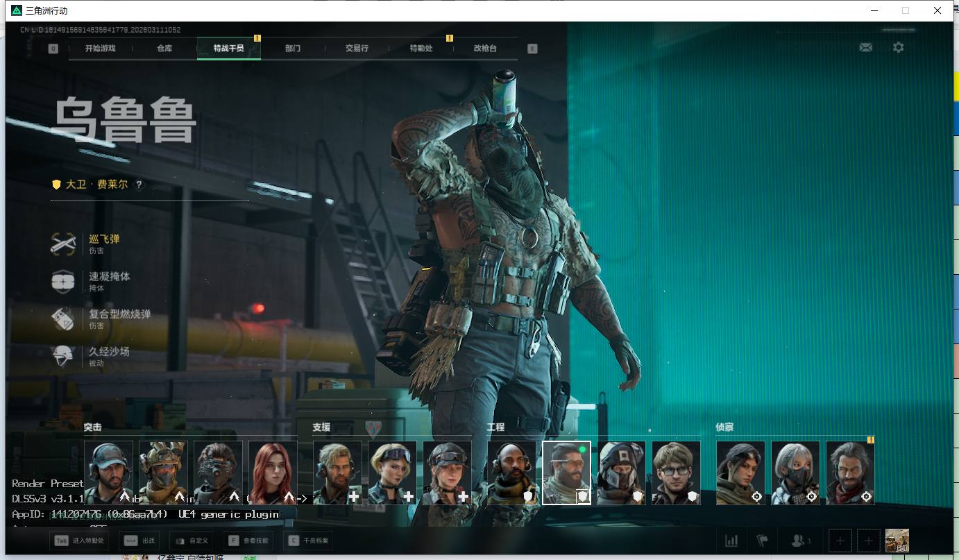This screenshot has width=959, height=560.
Task: Click the Q key hint left of tabs
Action: point(53,49)
